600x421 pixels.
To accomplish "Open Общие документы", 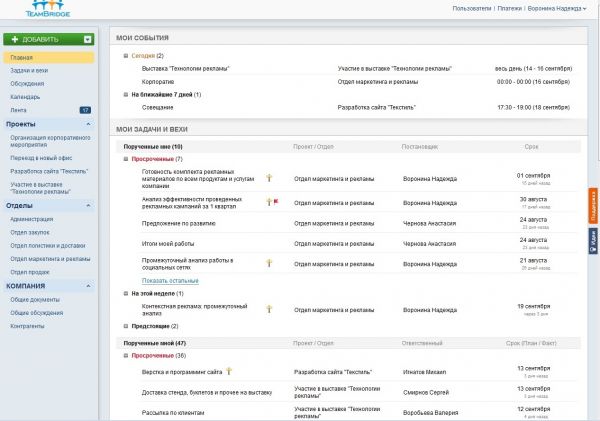I will click(35, 300).
